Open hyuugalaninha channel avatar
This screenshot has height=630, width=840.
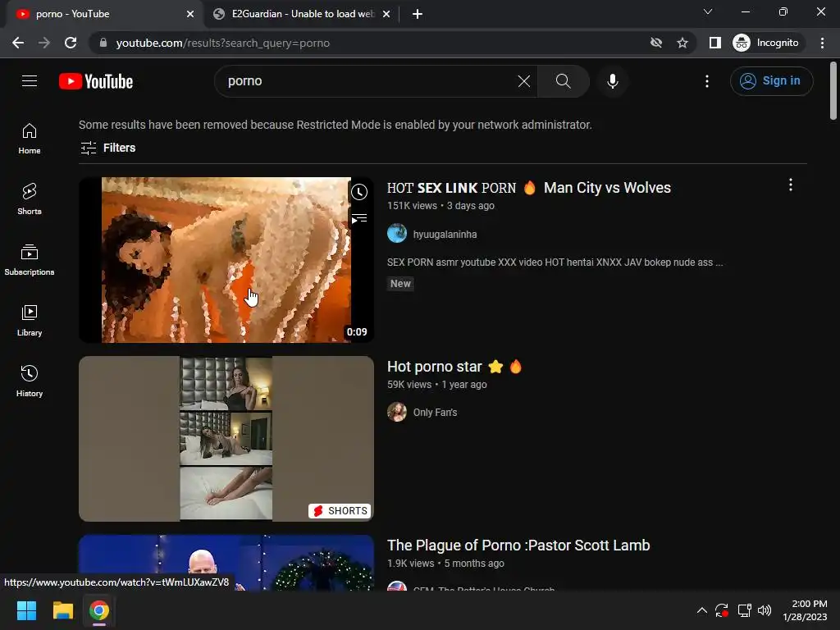pos(397,234)
